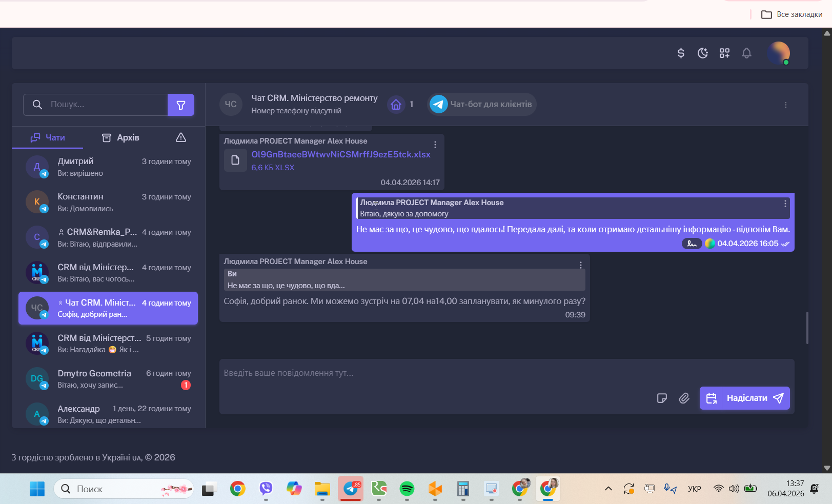Click the ЧС avatar in chat header
This screenshot has height=504, width=832.
[x=231, y=104]
